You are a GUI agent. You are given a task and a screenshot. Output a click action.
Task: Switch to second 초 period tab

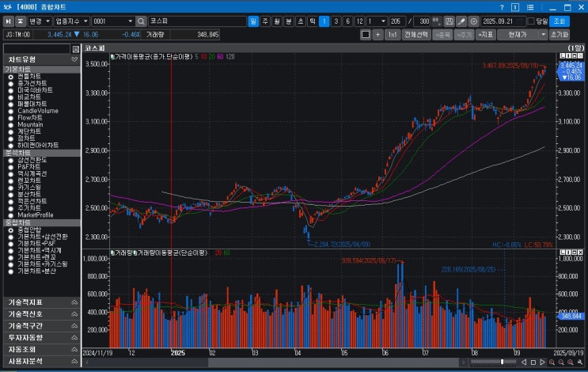(301, 21)
